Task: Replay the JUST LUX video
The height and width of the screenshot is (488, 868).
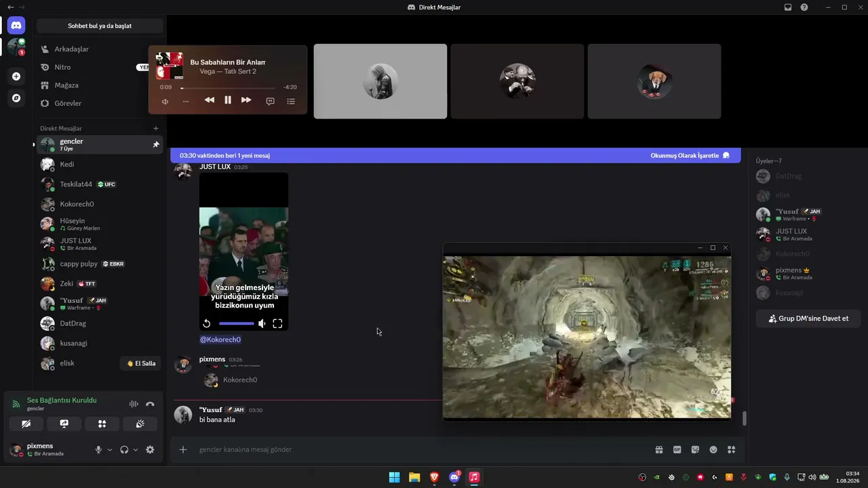Action: (207, 324)
